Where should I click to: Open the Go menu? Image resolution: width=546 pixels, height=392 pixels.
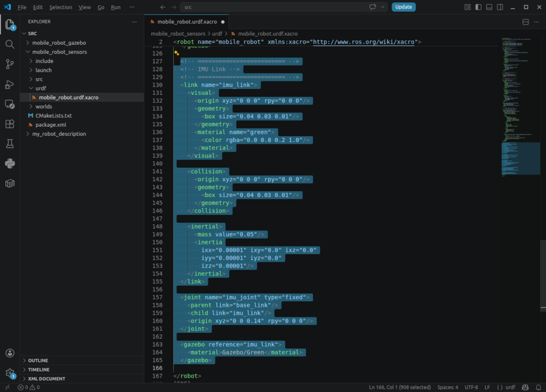(x=101, y=7)
